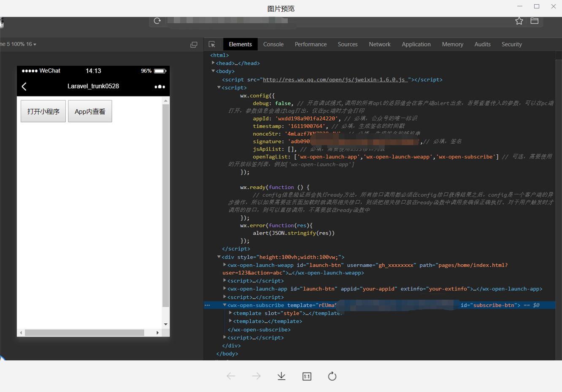
Task: Tap the 打开小程序 button
Action: 43,111
